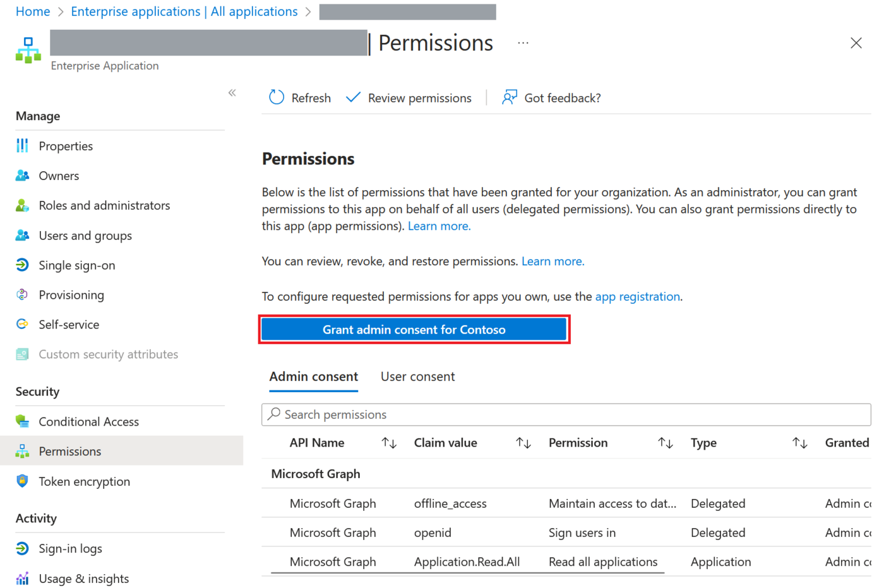Click the Review permissions checkmark icon
This screenshot has height=588, width=884.
(x=354, y=97)
